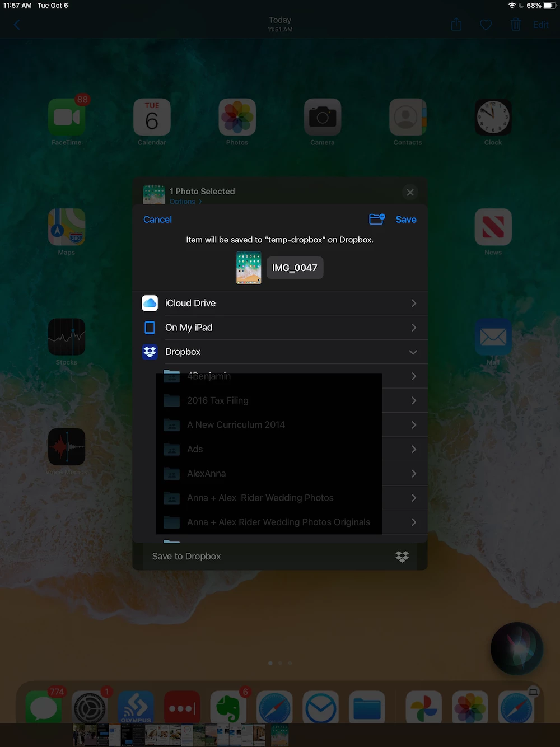Expand the iCloud Drive location
The image size is (560, 747).
280,303
